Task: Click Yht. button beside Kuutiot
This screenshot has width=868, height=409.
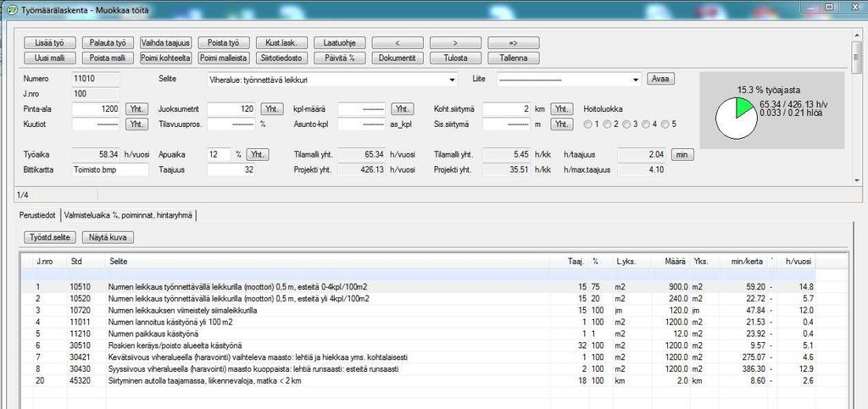Action: point(136,124)
